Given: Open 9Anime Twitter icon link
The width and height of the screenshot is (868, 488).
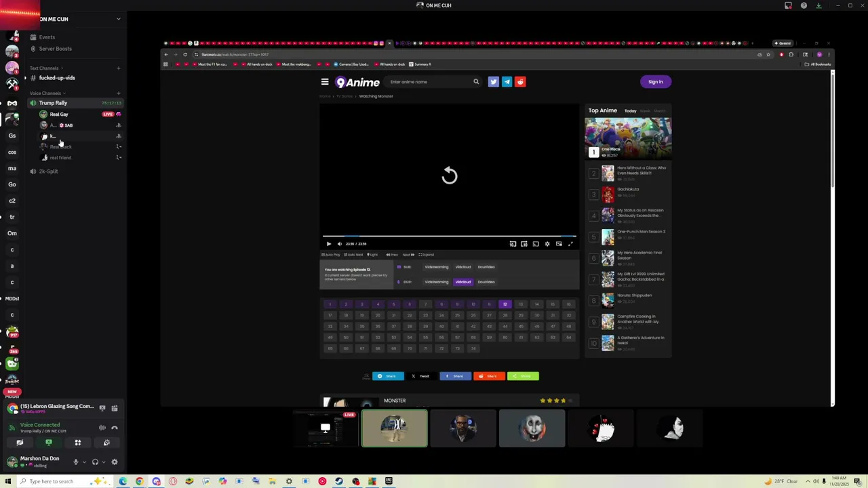Looking at the screenshot, I should [493, 82].
